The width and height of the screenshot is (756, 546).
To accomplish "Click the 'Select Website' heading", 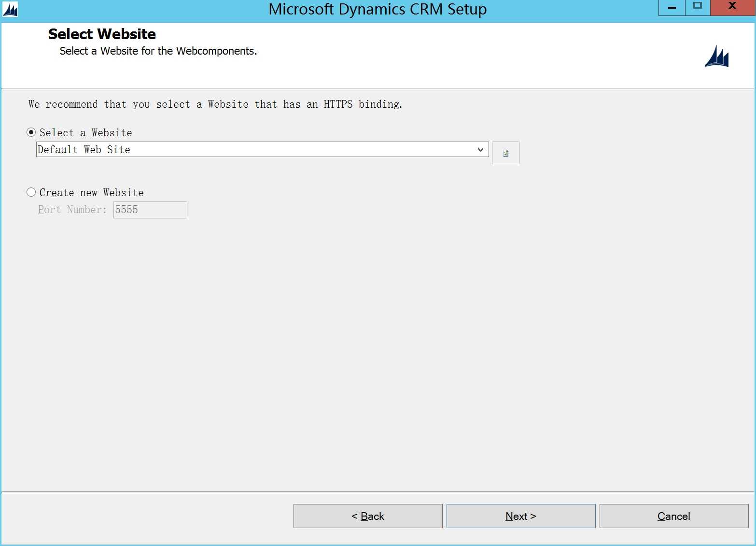I will coord(102,34).
